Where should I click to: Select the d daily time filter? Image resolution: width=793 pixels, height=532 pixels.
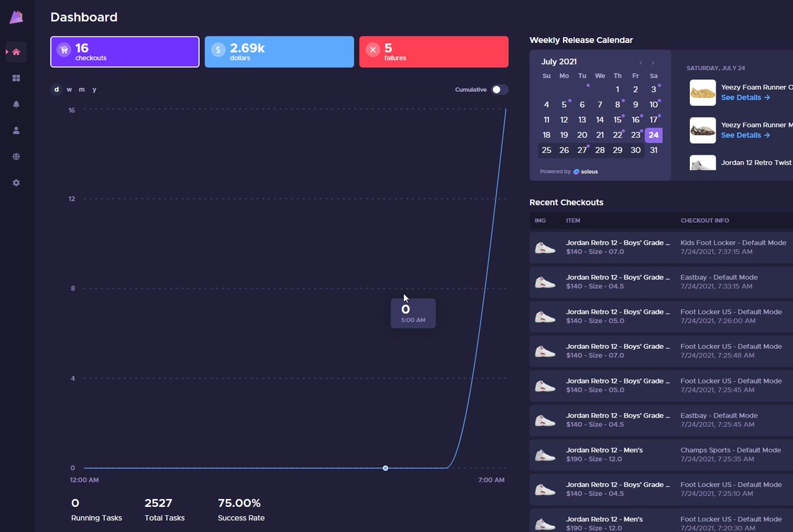[56, 89]
